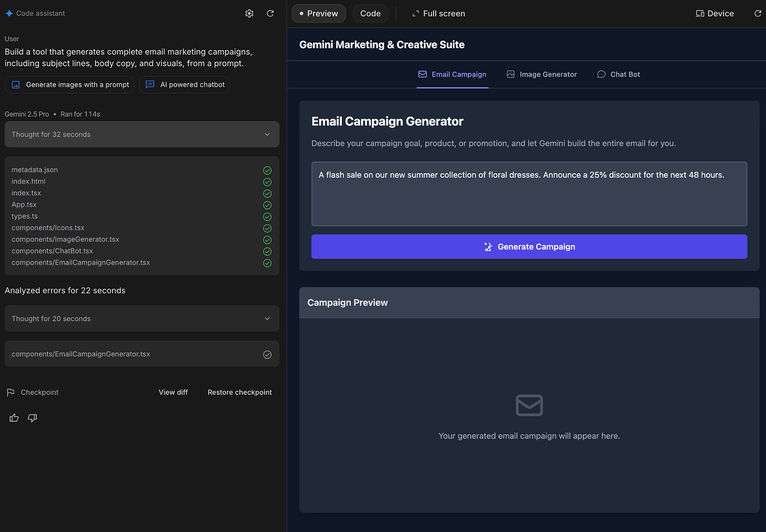Click the green check next to components/ImageGenerator.tsx
Image resolution: width=766 pixels, height=532 pixels.
(267, 240)
